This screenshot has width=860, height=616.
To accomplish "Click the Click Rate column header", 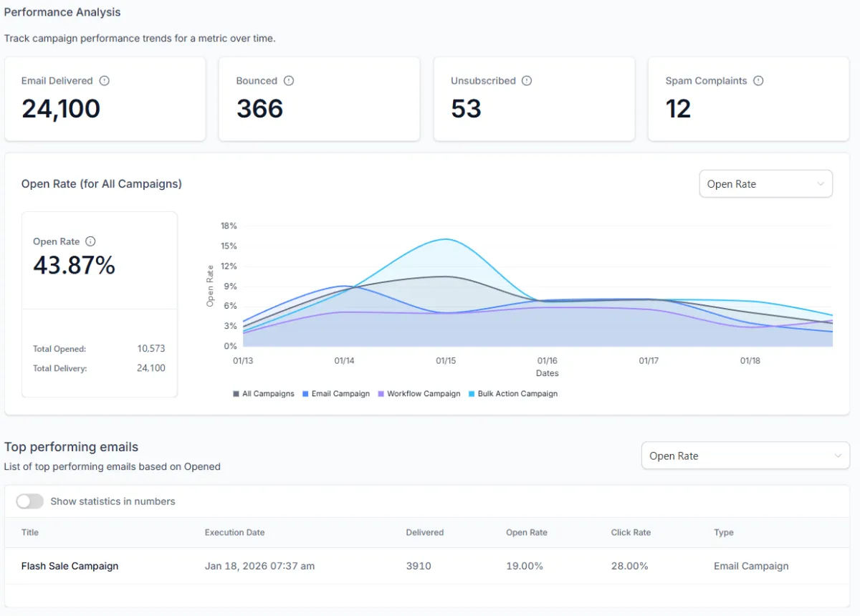I will pyautogui.click(x=631, y=533).
